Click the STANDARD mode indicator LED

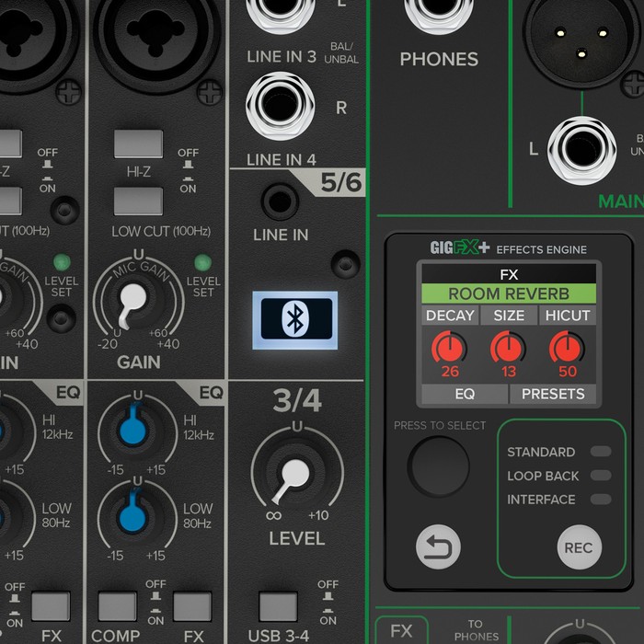coord(601,452)
